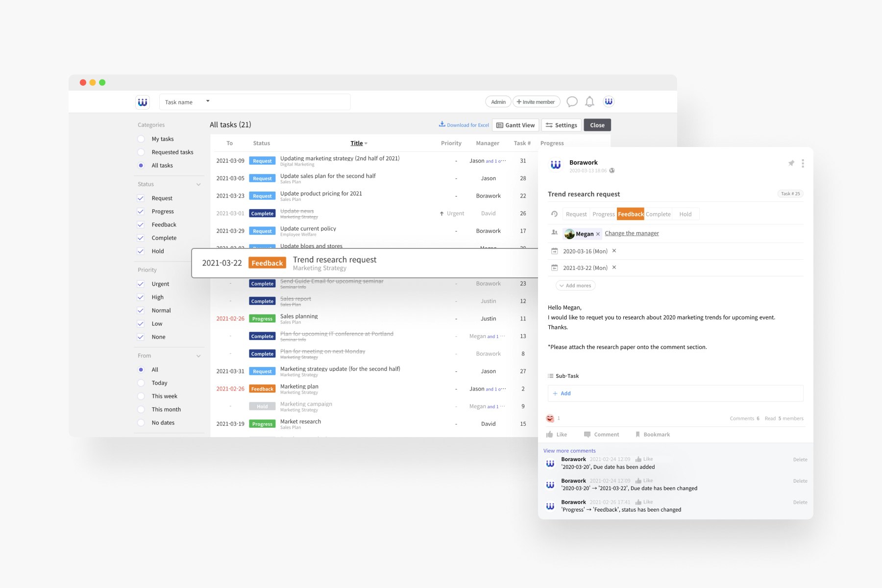Set task status to Hold
The image size is (882, 588).
click(686, 214)
